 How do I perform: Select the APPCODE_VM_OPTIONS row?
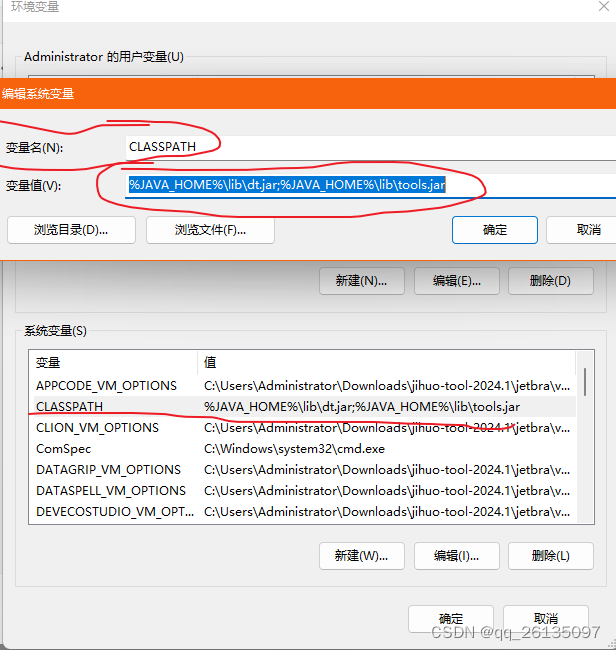[x=302, y=386]
